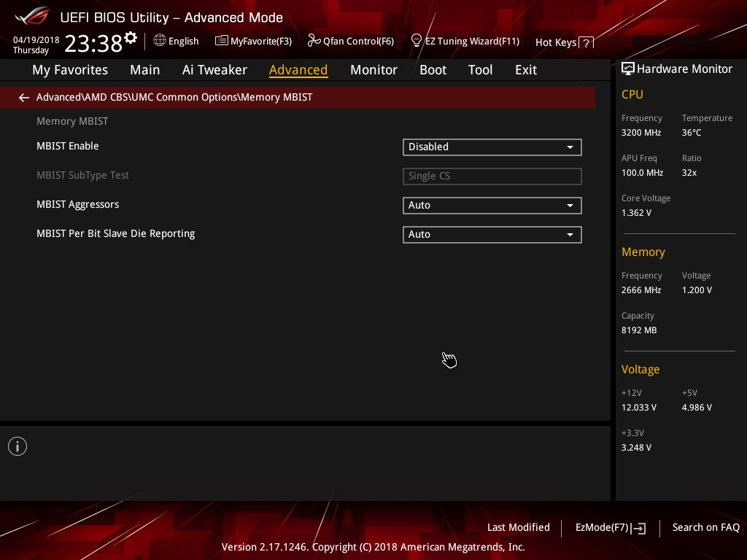Open the Tool tab

coord(480,70)
